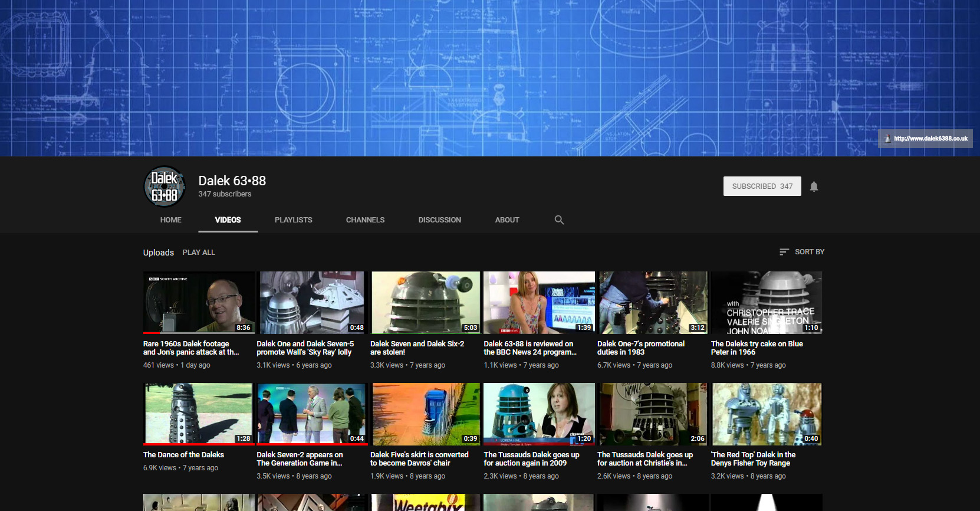Open the BBC News 24 review thumbnail
980x511 pixels.
(x=539, y=303)
